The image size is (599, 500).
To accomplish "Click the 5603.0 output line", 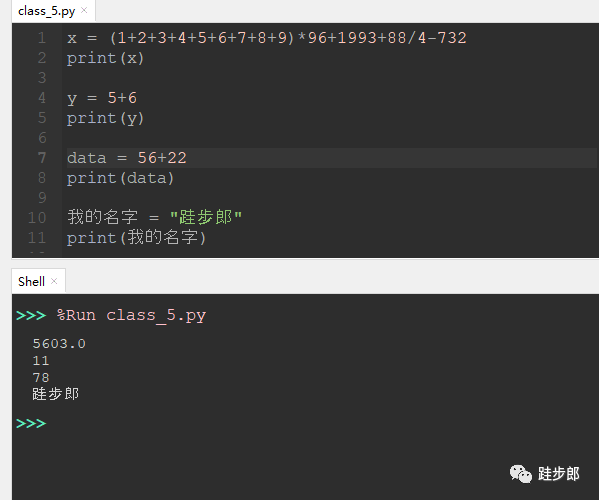I will [59, 344].
